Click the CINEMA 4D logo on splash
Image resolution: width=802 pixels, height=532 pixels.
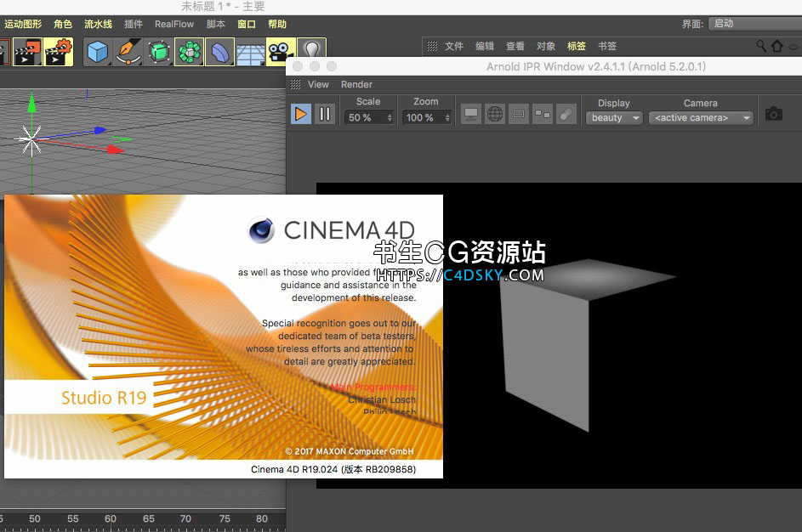pos(332,230)
